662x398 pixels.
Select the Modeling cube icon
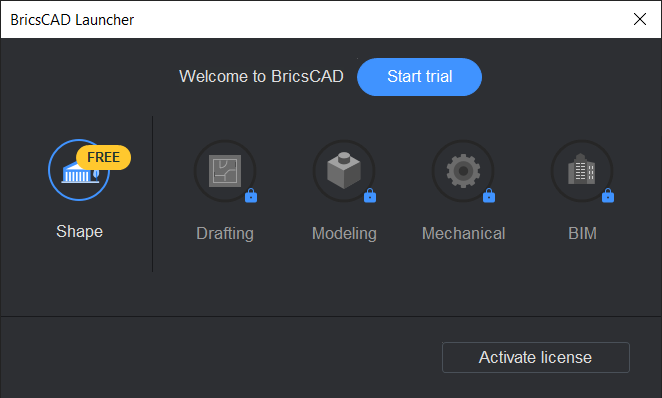(x=344, y=171)
